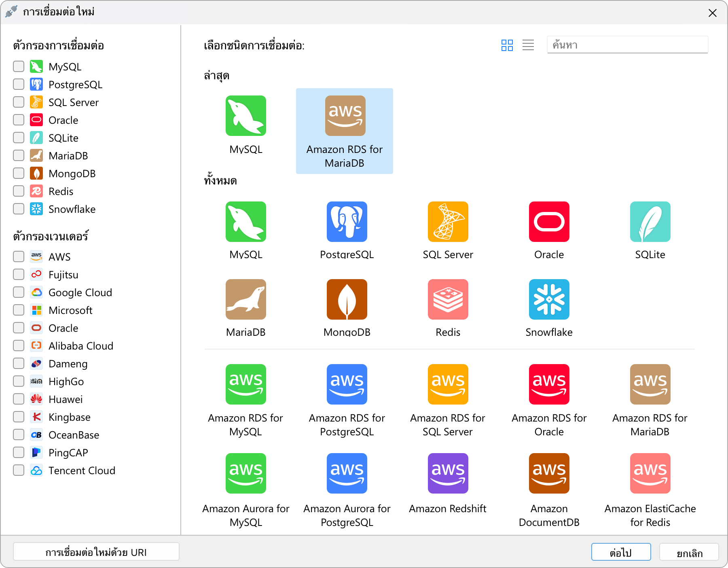728x568 pixels.
Task: Enable PingCAP vendor filter checkbox
Action: 19,452
